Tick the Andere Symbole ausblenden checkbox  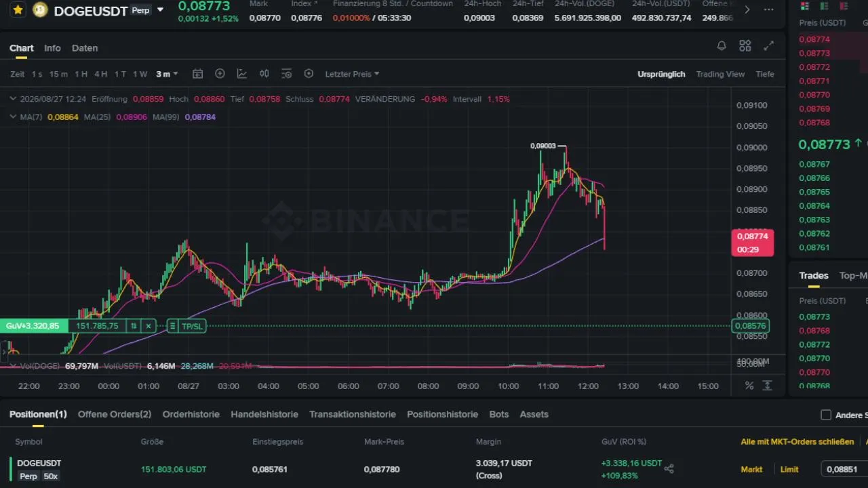826,415
